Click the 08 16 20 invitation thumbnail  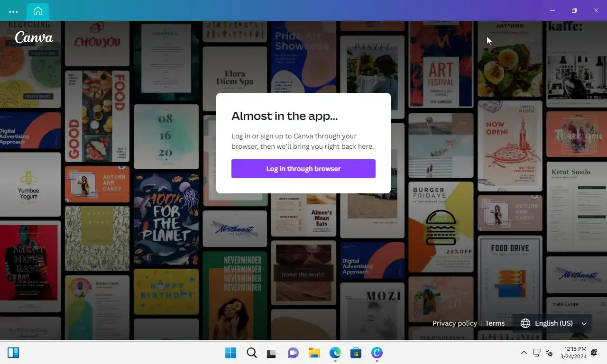pos(166,136)
